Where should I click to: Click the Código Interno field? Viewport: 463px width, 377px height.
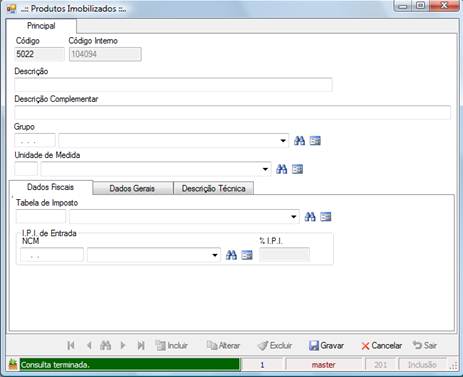(x=105, y=54)
